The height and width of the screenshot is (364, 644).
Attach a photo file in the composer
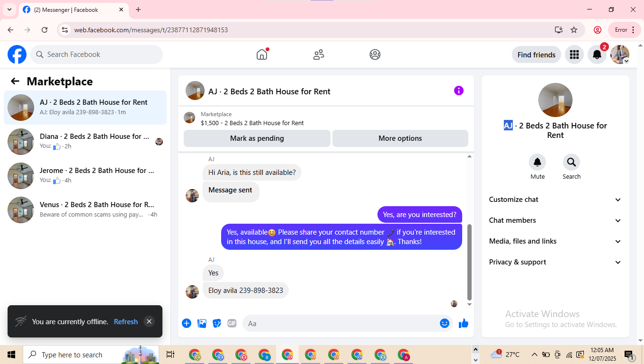[x=202, y=323]
